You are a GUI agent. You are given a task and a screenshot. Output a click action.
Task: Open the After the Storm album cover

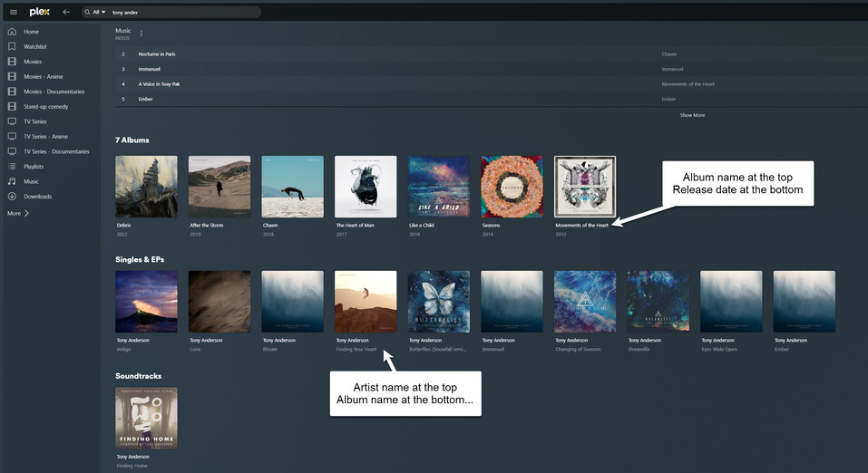(219, 187)
